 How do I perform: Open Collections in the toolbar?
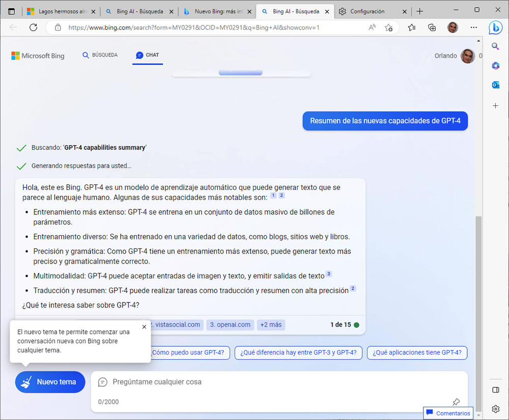[432, 27]
